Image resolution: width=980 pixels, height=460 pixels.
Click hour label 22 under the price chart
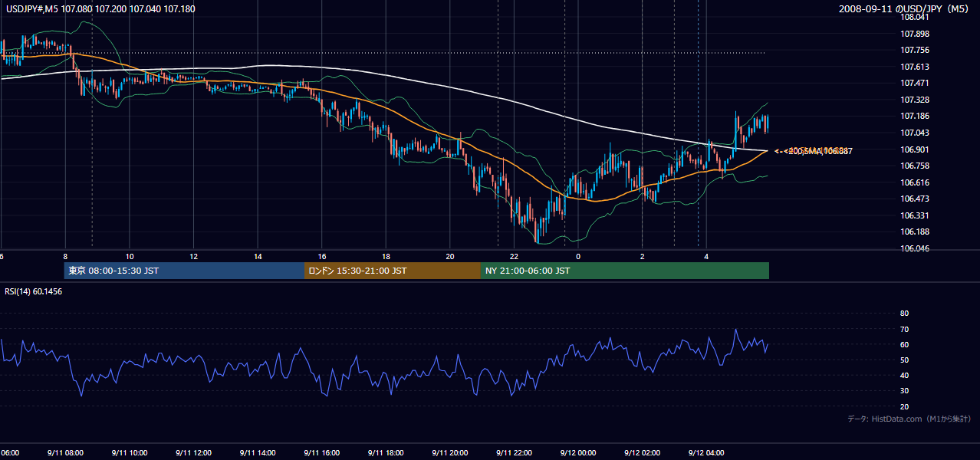[514, 257]
